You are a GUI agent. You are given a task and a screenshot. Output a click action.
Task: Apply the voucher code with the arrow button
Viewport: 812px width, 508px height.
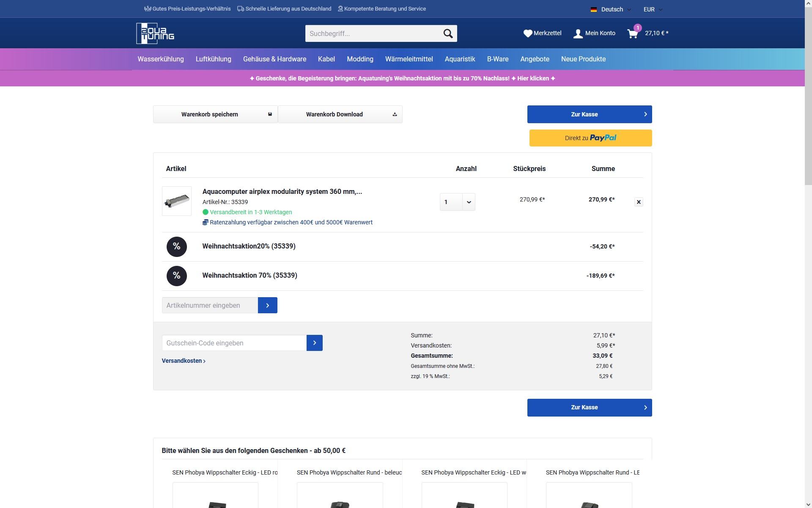pos(314,343)
